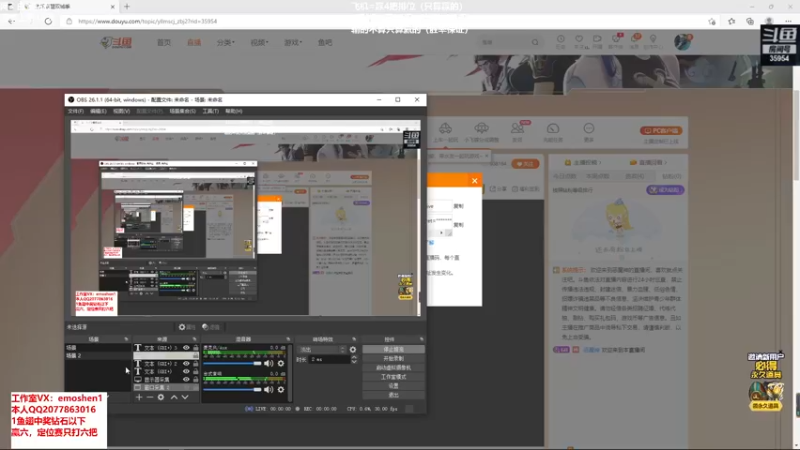The image size is (800, 450).
Task: Select the 场景 2 scene
Action: (x=97, y=355)
